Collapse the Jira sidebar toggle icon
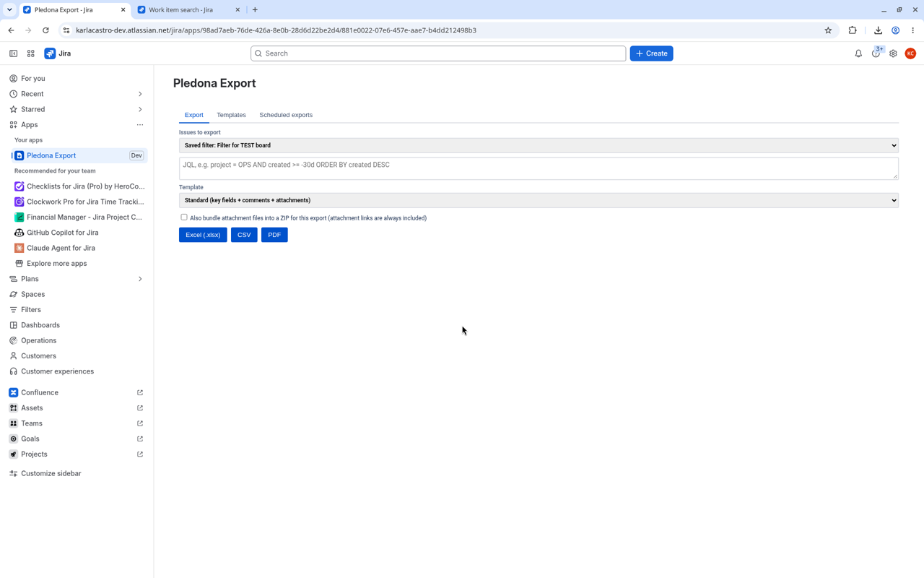The image size is (924, 578). click(13, 53)
